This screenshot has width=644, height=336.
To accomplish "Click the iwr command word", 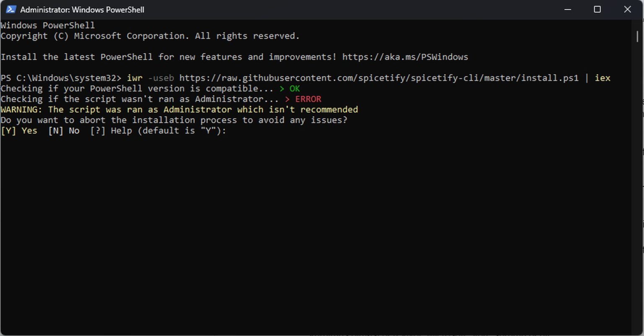I will click(135, 78).
